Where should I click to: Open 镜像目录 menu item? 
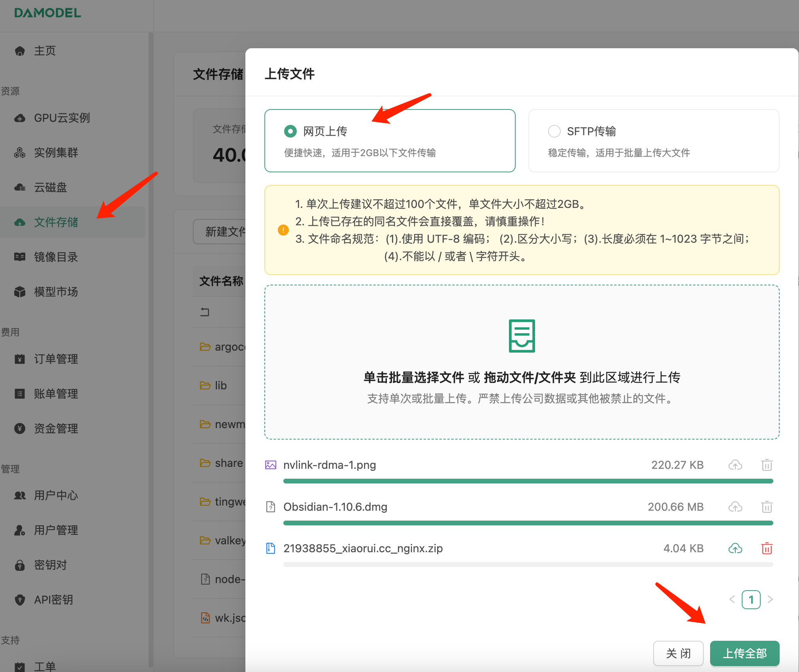[x=56, y=257]
